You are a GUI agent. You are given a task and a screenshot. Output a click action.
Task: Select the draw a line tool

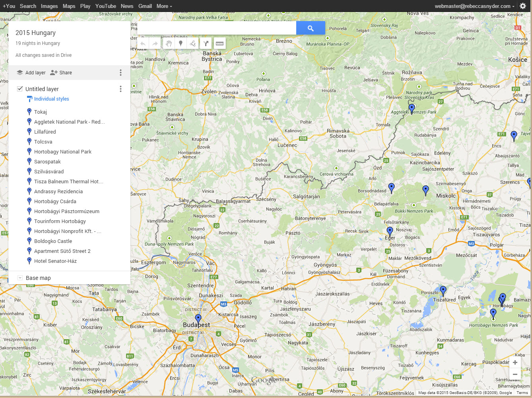coord(193,43)
